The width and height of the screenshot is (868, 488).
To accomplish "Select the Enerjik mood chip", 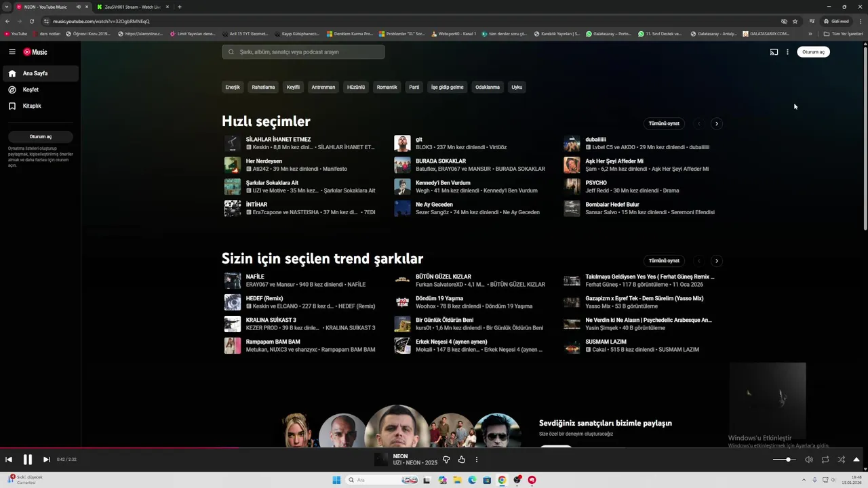I will click(233, 87).
